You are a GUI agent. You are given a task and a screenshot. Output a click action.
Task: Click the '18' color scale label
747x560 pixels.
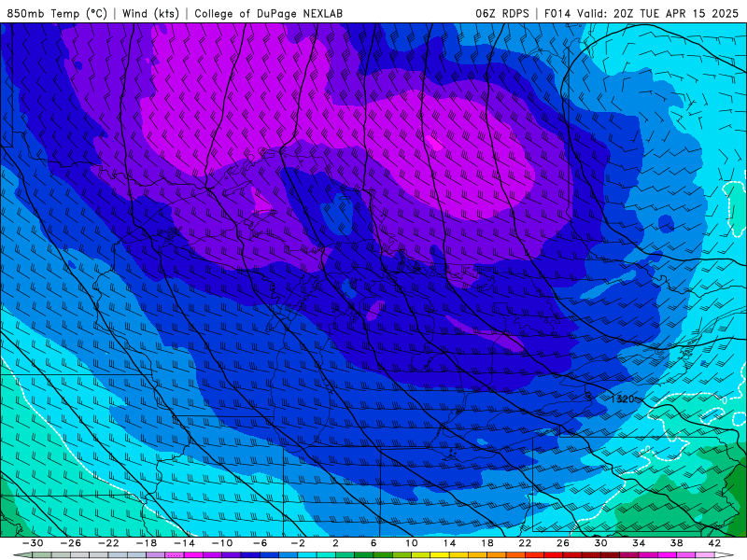click(487, 543)
